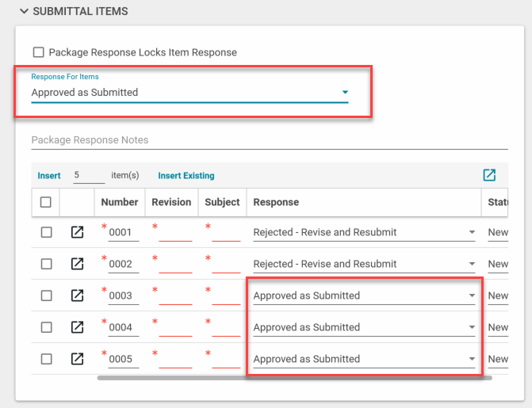Click the Insert link
Screen dimensions: 532x408
click(49, 176)
